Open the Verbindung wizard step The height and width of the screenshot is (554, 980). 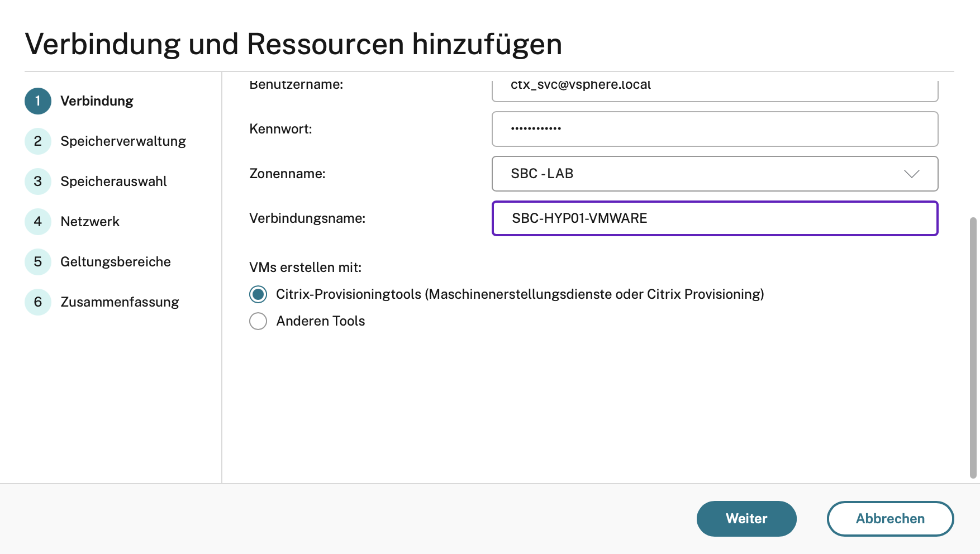(x=97, y=101)
